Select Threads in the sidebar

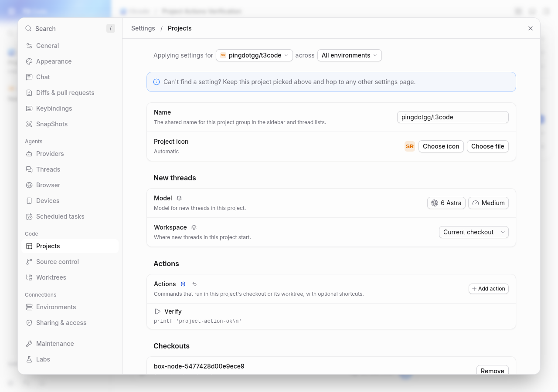(70, 169)
